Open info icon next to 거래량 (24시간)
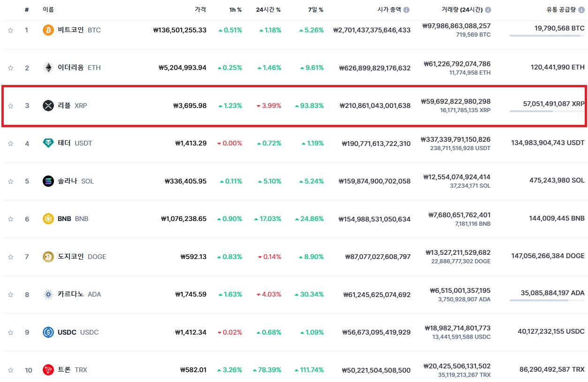588x382 pixels. 488,9
